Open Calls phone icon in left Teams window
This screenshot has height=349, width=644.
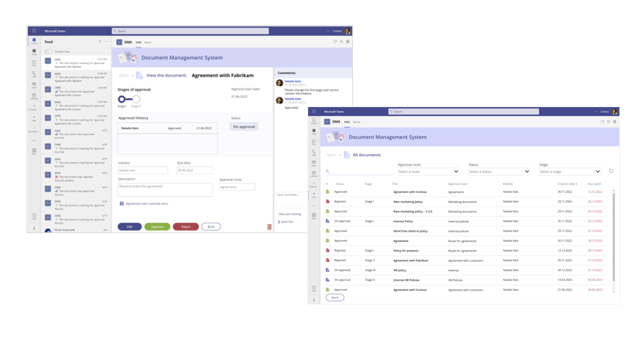[33, 74]
